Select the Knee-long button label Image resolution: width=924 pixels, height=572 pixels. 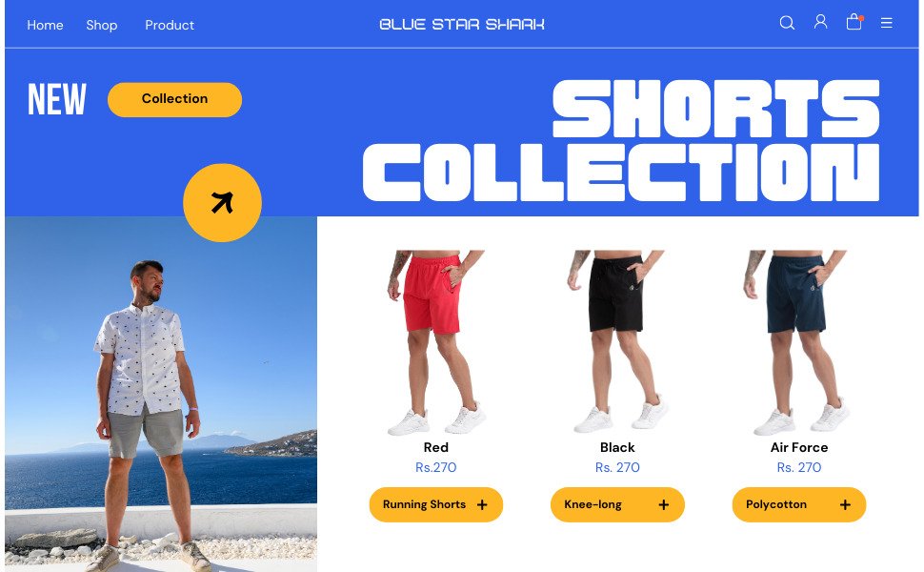pyautogui.click(x=593, y=504)
